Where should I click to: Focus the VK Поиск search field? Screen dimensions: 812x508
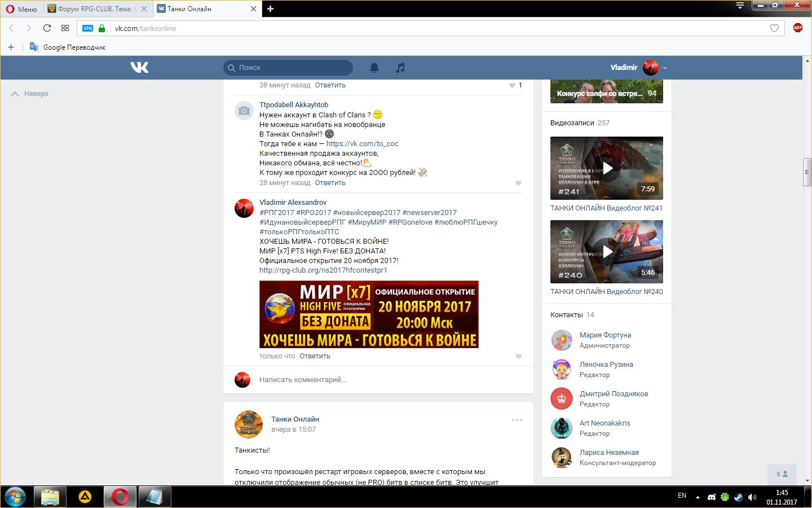click(288, 68)
